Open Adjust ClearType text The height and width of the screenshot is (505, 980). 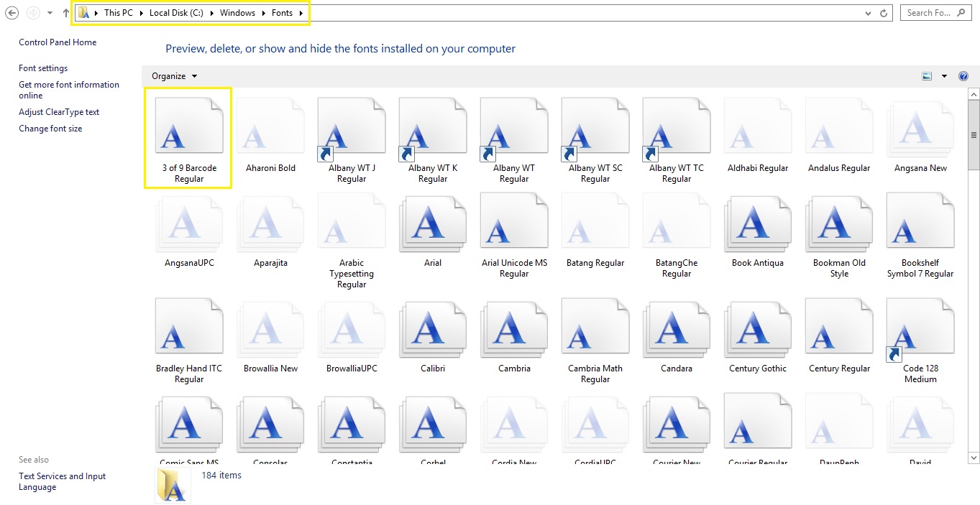(60, 112)
